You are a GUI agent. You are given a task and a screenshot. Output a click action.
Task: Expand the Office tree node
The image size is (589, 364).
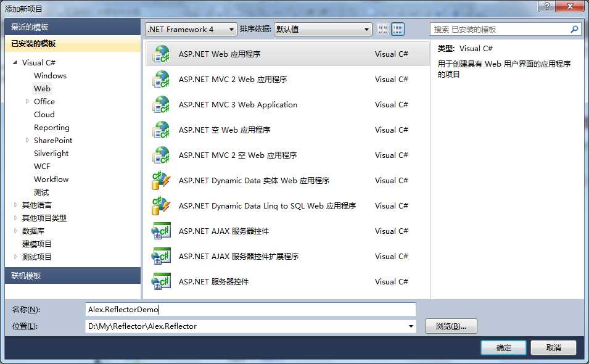pos(27,101)
